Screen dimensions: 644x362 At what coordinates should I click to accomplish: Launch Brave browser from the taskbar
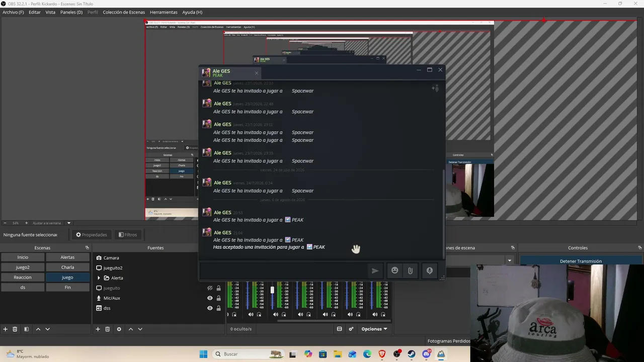(382, 354)
